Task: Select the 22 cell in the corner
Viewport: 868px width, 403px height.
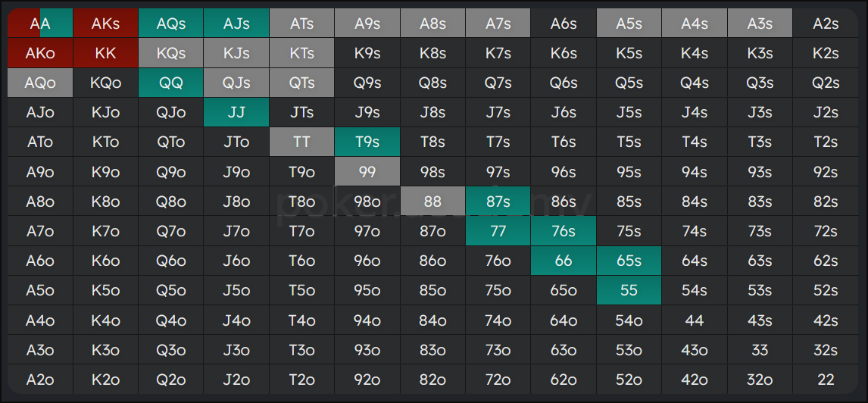Action: (826, 380)
